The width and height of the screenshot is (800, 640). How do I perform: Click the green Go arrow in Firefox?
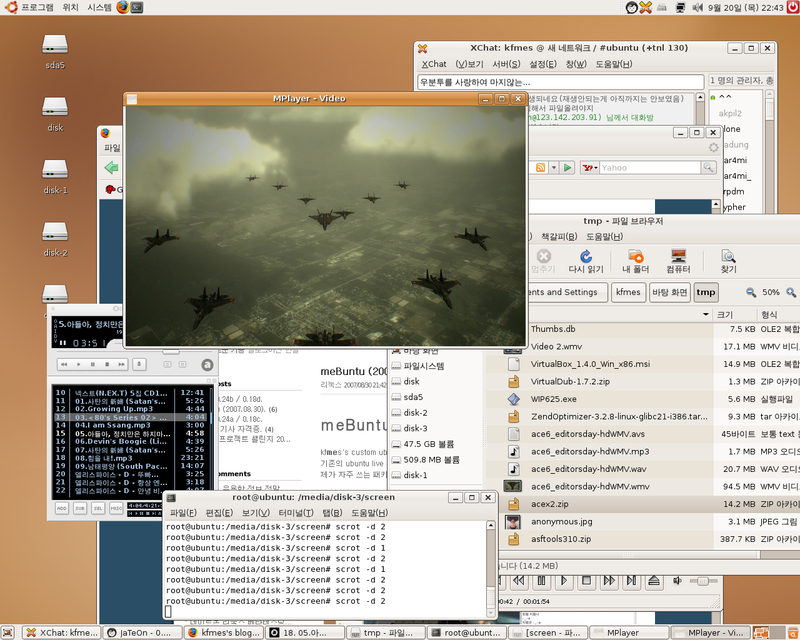pos(567,167)
